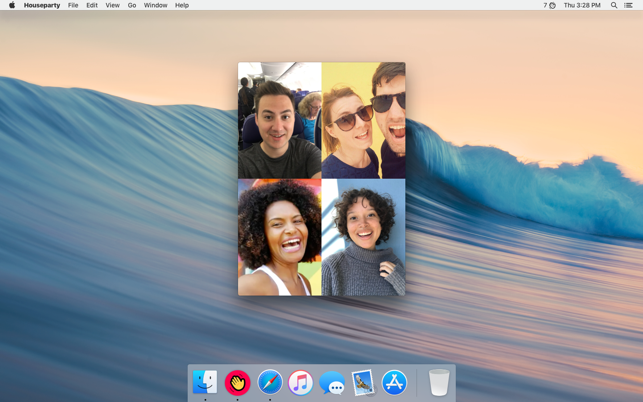Open the Help menu
The image size is (643, 402).
coord(182,5)
